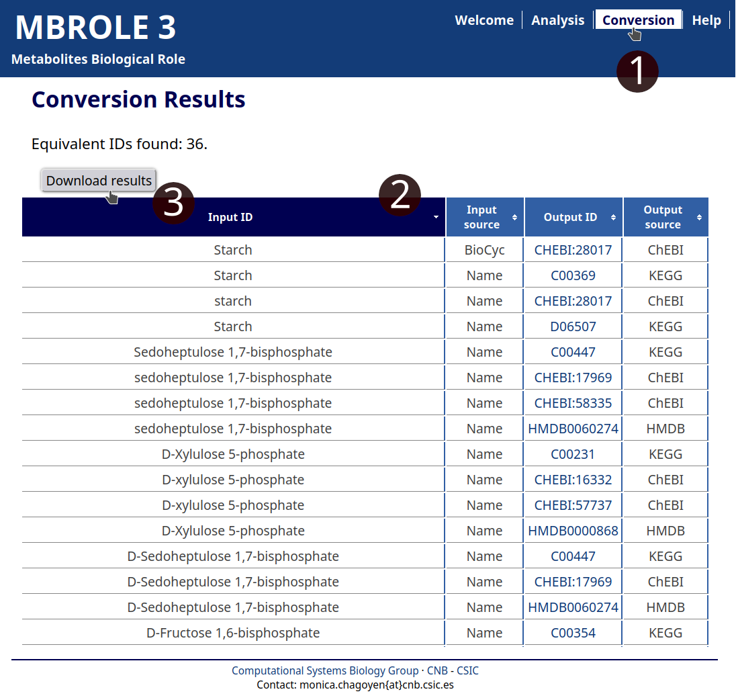Sort by Output ID column arrows
This screenshot has height=700, width=736.
click(x=613, y=218)
